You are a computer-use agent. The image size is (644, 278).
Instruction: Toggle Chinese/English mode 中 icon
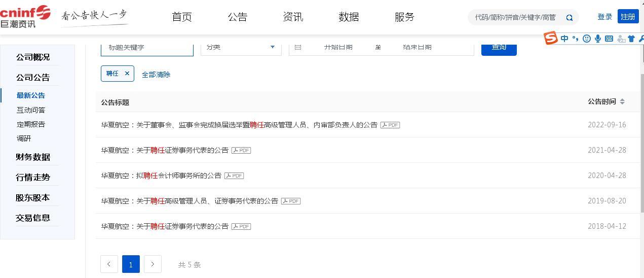point(564,39)
